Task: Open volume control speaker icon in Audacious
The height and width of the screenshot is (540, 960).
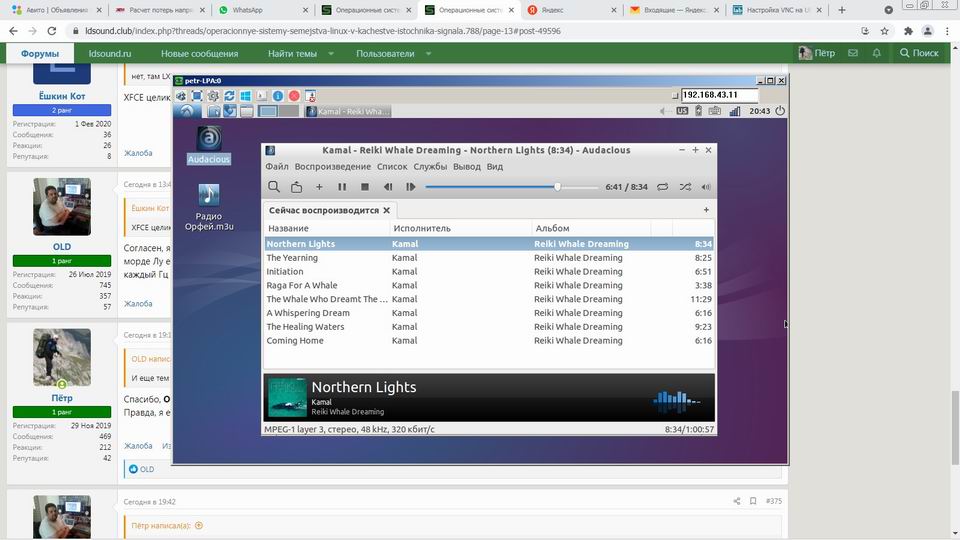Action: click(x=706, y=187)
